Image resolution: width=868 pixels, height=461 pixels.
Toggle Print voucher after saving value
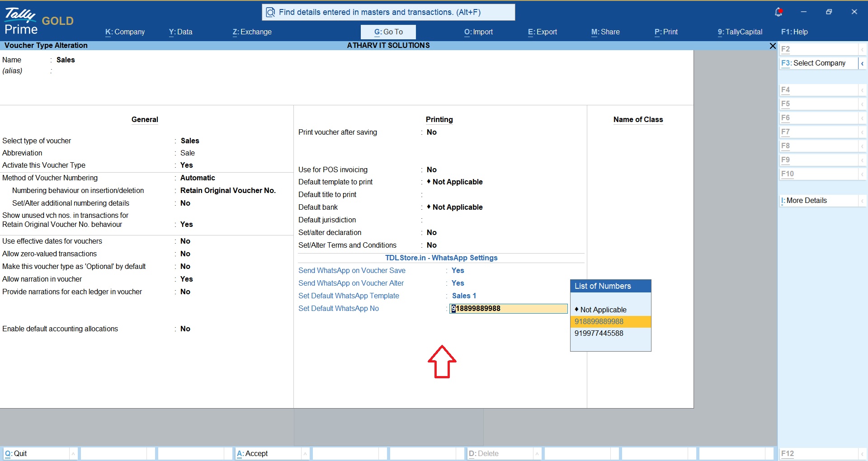432,132
